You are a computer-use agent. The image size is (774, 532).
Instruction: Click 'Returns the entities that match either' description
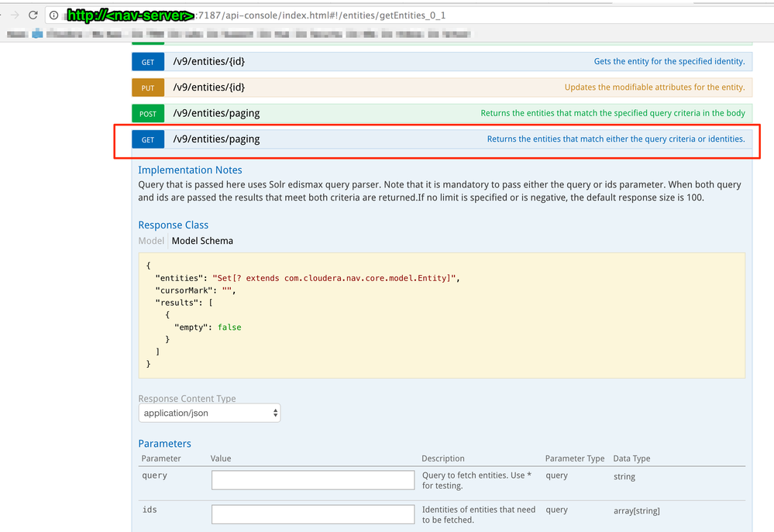tap(616, 139)
